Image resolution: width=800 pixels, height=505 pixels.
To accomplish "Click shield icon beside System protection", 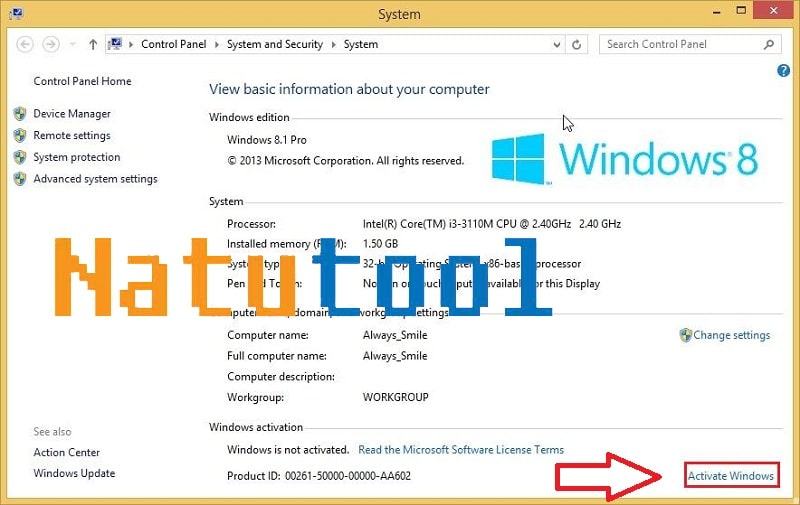I will (20, 157).
